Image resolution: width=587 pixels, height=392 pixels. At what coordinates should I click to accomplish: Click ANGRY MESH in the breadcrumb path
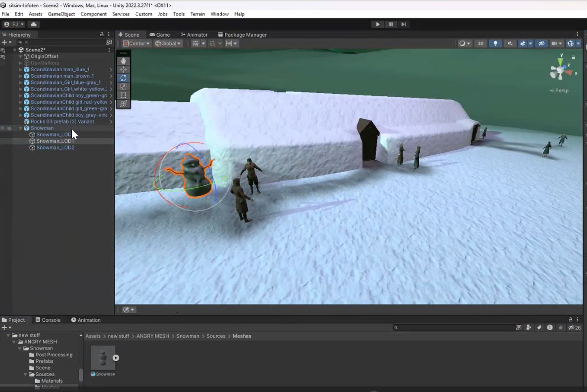[152, 336]
